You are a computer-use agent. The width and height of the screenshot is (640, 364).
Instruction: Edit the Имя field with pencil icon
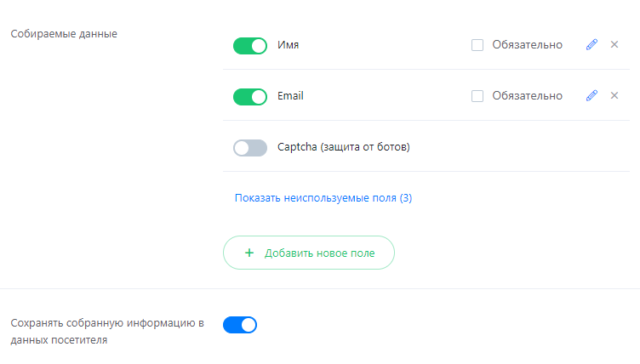tap(591, 44)
